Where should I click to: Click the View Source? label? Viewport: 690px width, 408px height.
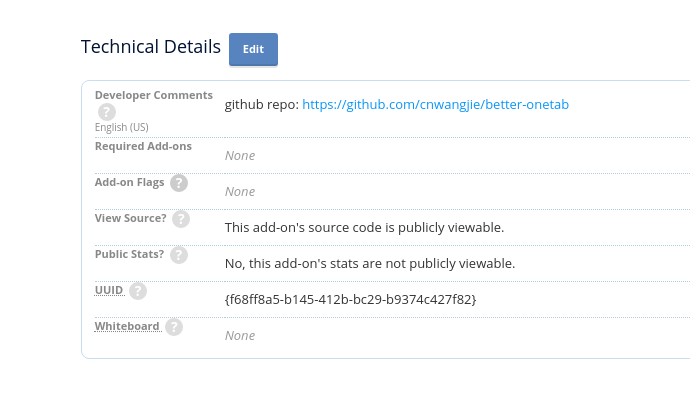[131, 218]
